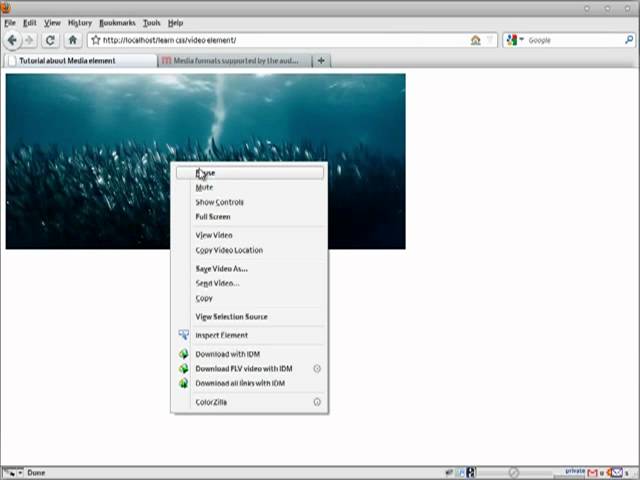Image resolution: width=640 pixels, height=480 pixels.
Task: Click Send Video… entry
Action: pos(250,283)
